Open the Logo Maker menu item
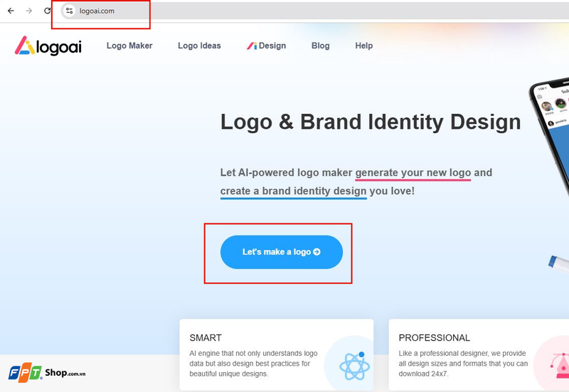 [129, 46]
